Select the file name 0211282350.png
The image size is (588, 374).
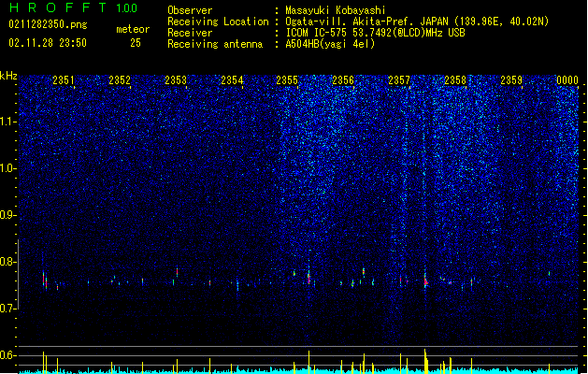click(48, 24)
